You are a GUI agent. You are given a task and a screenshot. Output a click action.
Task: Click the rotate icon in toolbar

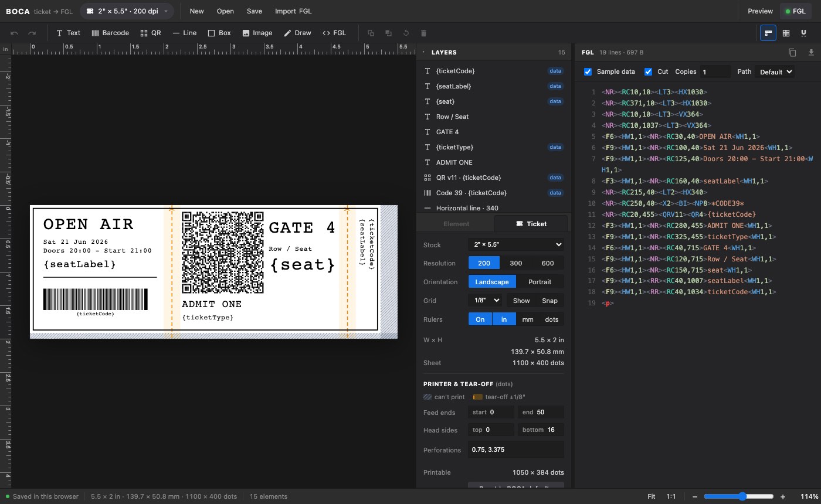pyautogui.click(x=406, y=33)
